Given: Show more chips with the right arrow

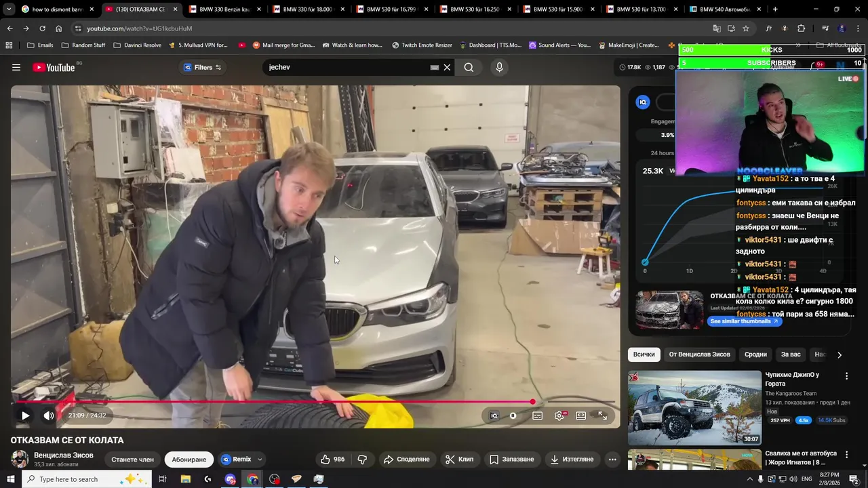Looking at the screenshot, I should (840, 354).
